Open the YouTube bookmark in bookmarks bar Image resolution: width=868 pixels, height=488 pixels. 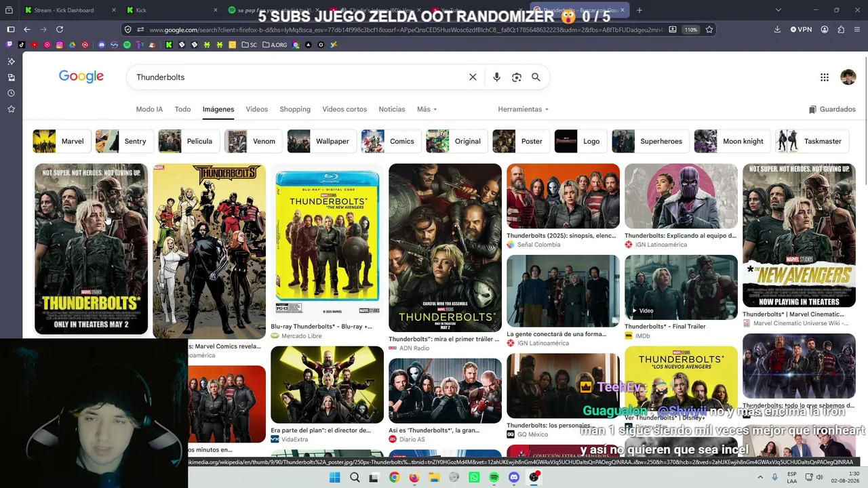(x=34, y=45)
